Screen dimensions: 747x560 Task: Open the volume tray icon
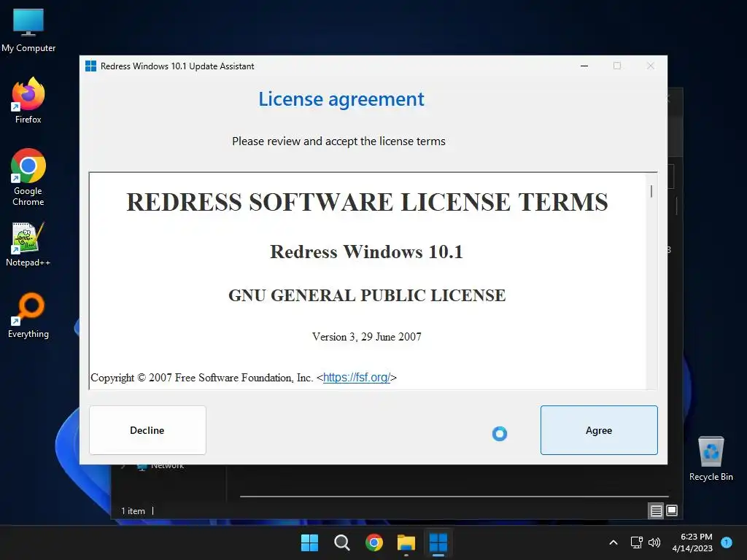click(x=654, y=542)
